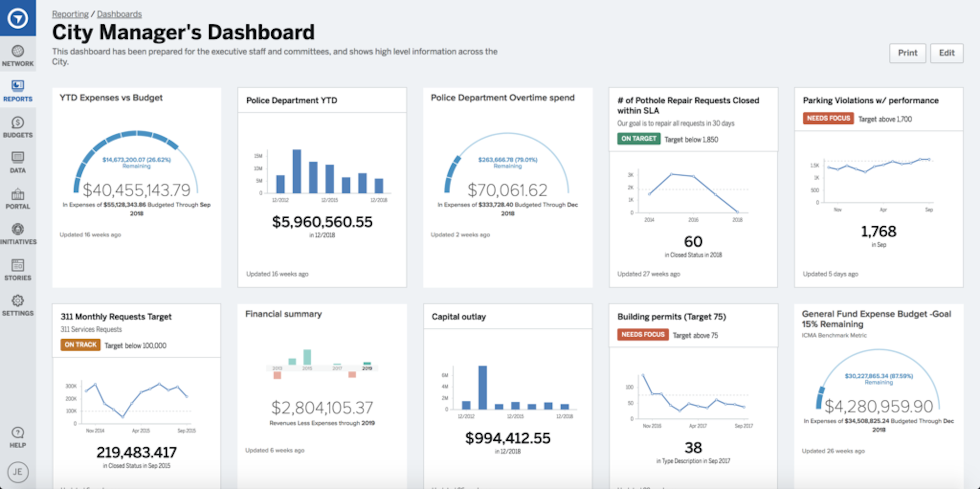Open the Budgets dollar icon
This screenshot has height=489, width=980.
[x=18, y=122]
